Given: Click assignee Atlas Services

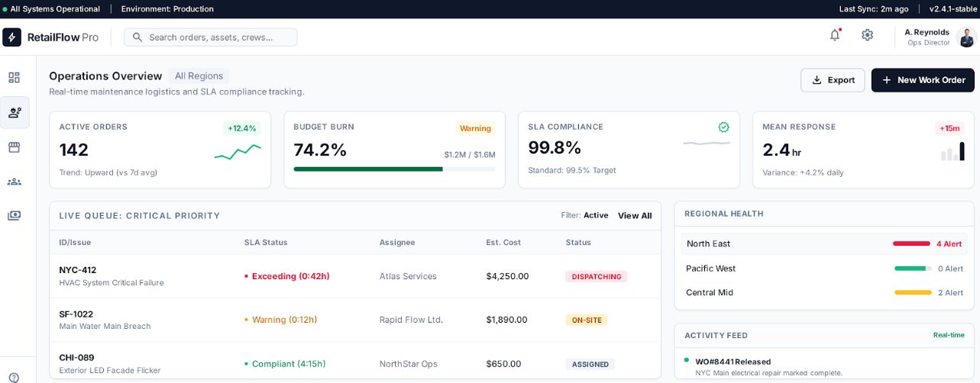Looking at the screenshot, I should pos(408,276).
